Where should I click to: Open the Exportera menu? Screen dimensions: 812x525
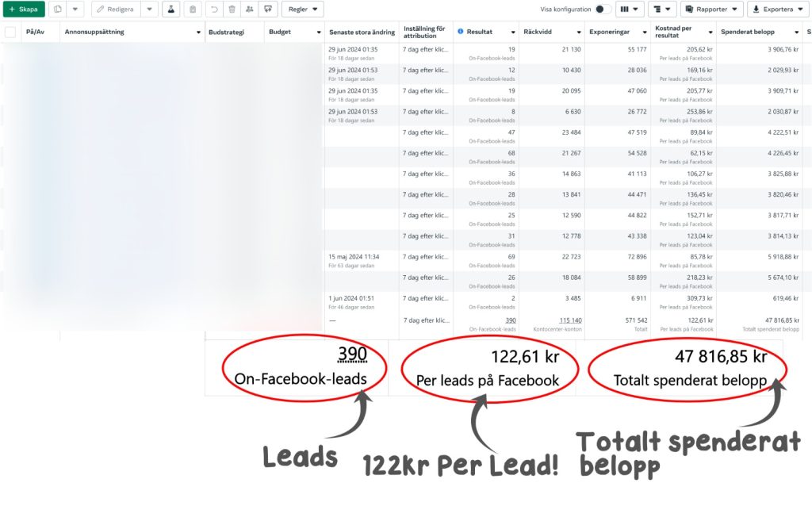[x=778, y=9]
